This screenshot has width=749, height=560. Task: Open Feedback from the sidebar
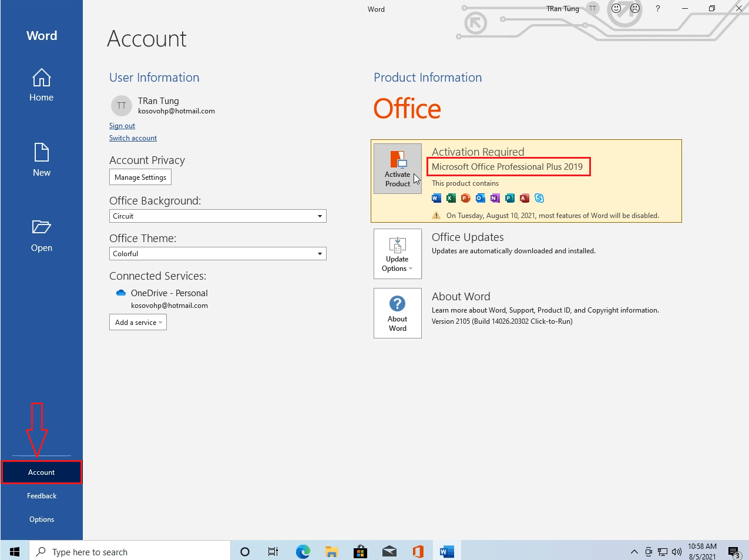coord(42,496)
